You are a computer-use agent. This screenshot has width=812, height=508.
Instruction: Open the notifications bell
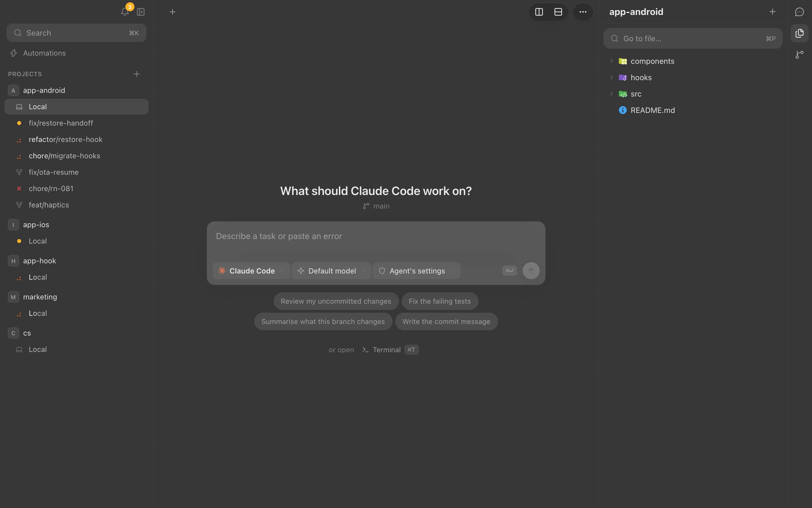coord(125,12)
